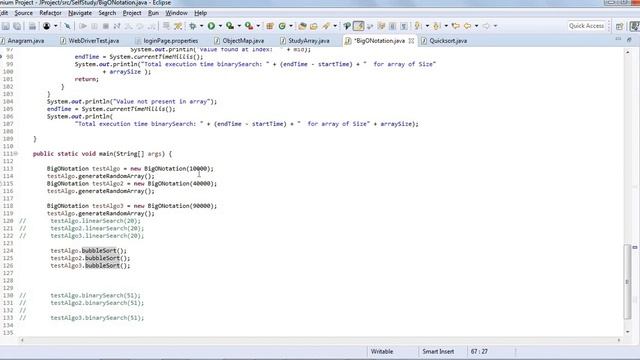640x360 pixels.
Task: Click the Print icon in toolbar
Action: click(32, 26)
